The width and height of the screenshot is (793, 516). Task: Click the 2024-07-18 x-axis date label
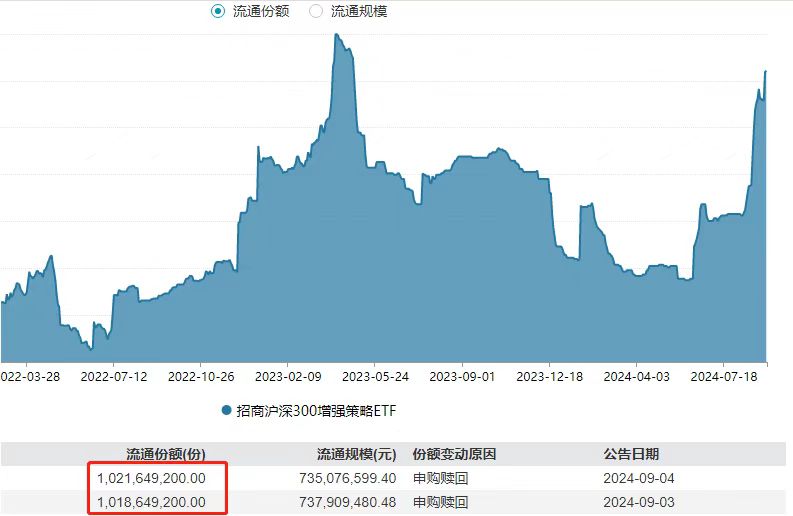pyautogui.click(x=724, y=377)
